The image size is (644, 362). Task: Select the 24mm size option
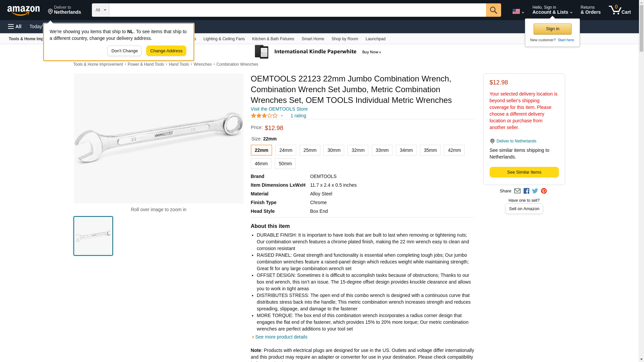(x=286, y=150)
